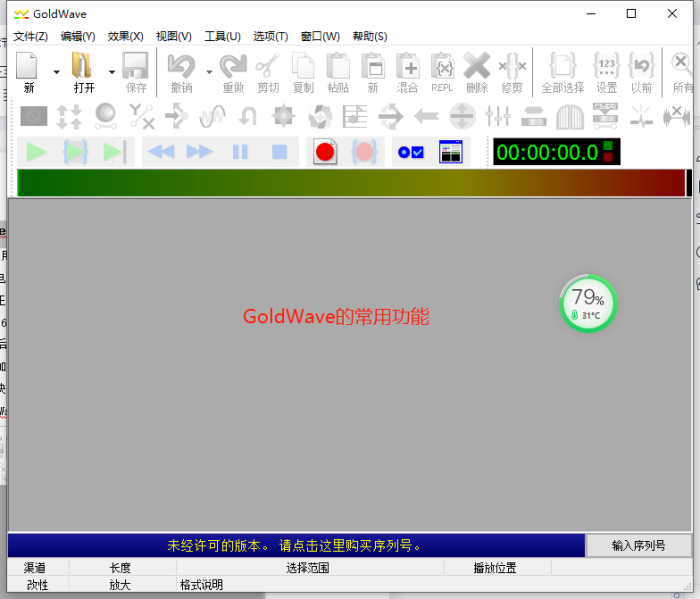Screen dimensions: 700x599
Task: Open a file with the 打开 folder icon
Action: [x=83, y=71]
